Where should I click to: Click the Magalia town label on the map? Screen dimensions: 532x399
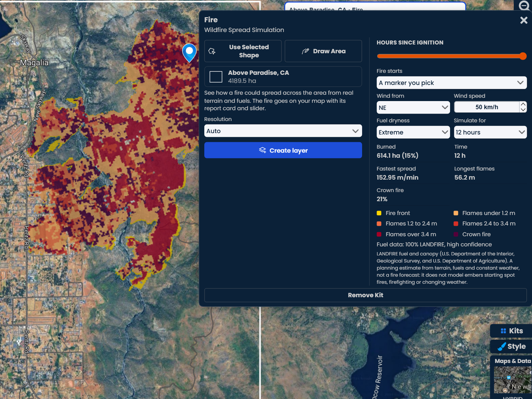click(x=34, y=63)
